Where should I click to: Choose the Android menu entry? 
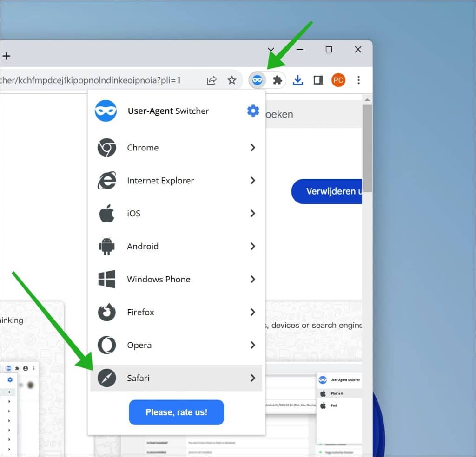click(x=176, y=246)
